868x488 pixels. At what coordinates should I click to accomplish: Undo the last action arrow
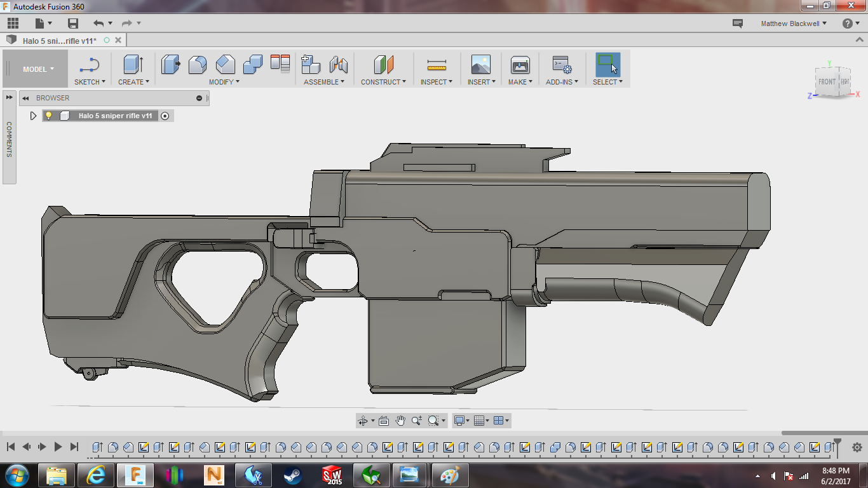click(98, 24)
